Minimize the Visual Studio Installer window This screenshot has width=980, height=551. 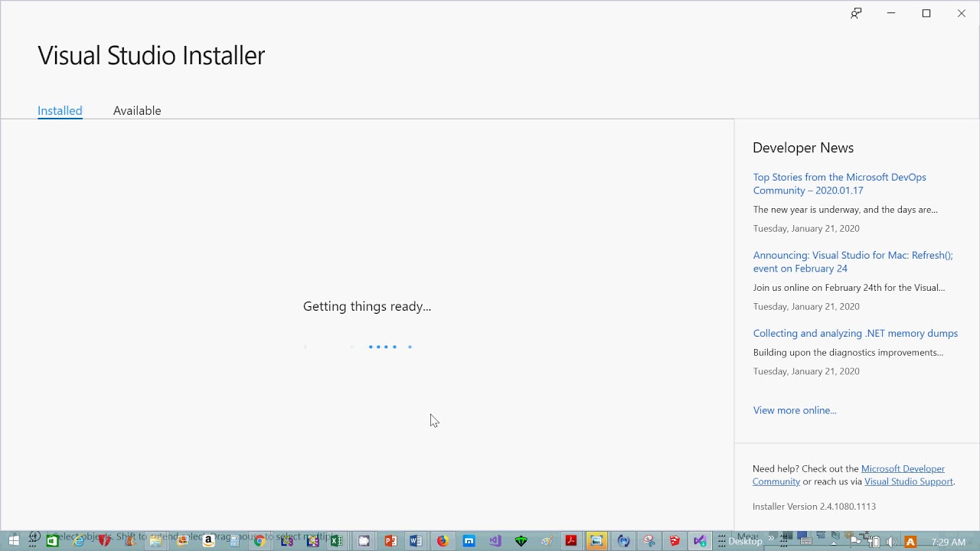coord(891,13)
